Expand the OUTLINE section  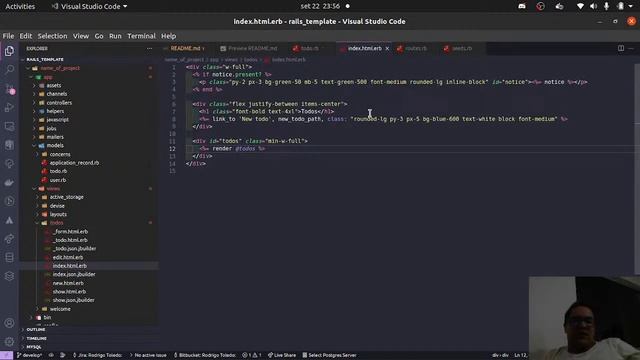(36, 329)
